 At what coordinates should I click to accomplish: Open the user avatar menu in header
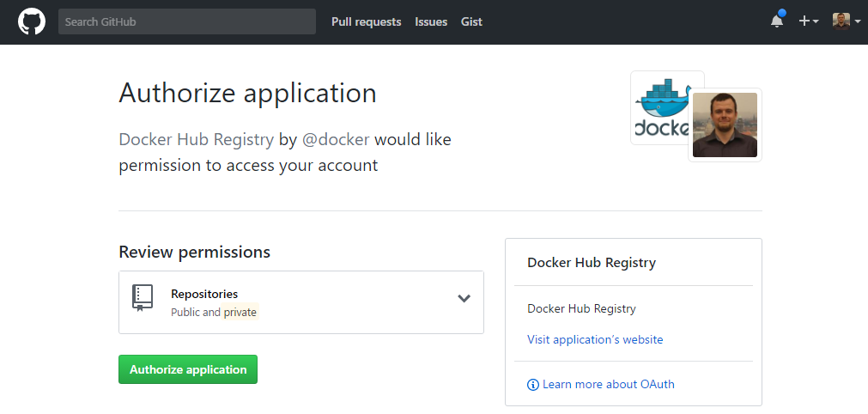(847, 21)
